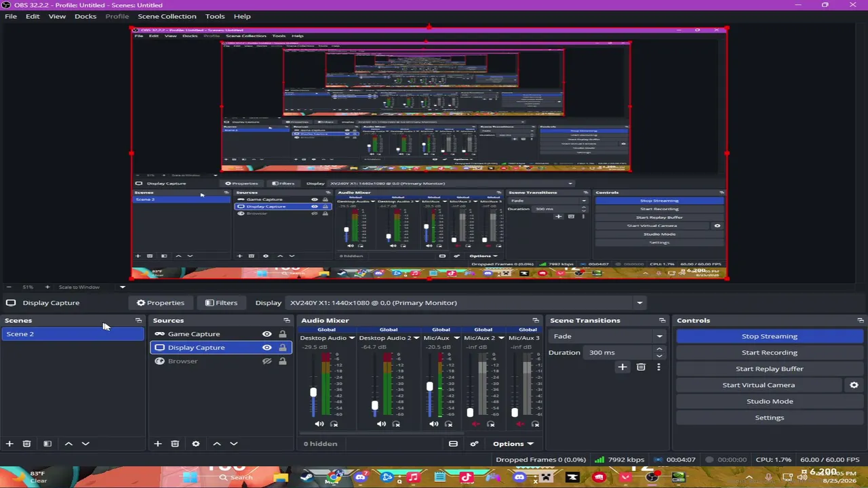Open scene filters icon in Scenes toolbar

(x=47, y=444)
